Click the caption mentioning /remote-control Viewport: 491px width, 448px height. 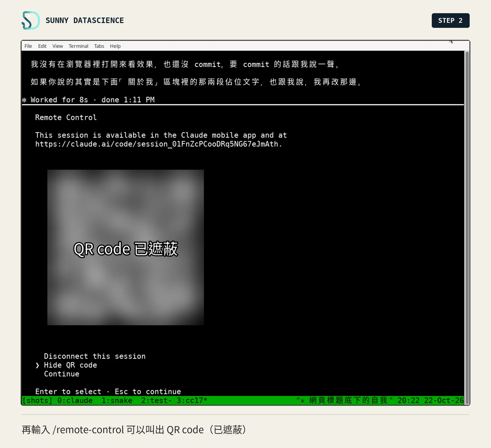point(134,430)
